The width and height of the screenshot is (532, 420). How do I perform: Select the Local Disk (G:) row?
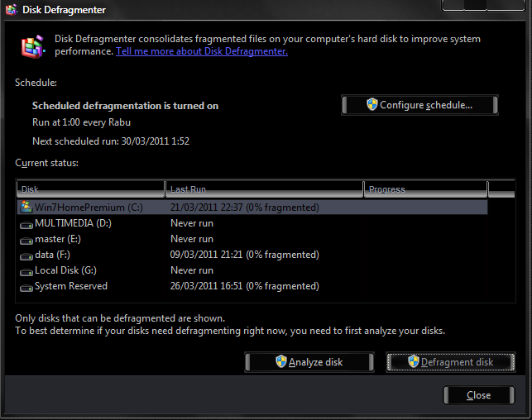pyautogui.click(x=252, y=270)
